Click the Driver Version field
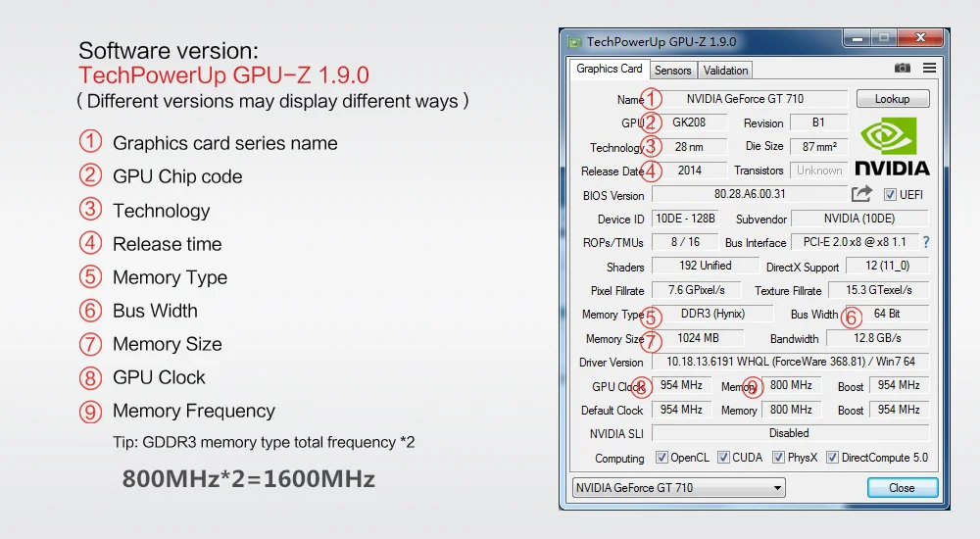 tap(791, 362)
